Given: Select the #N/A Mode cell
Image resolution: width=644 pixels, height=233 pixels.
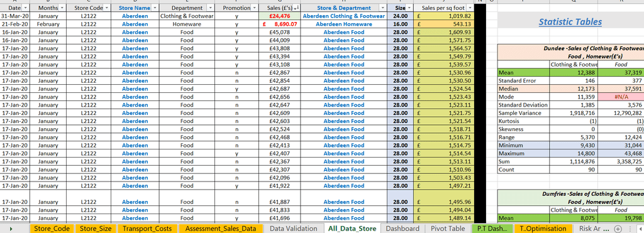Looking at the screenshot, I should [621, 97].
